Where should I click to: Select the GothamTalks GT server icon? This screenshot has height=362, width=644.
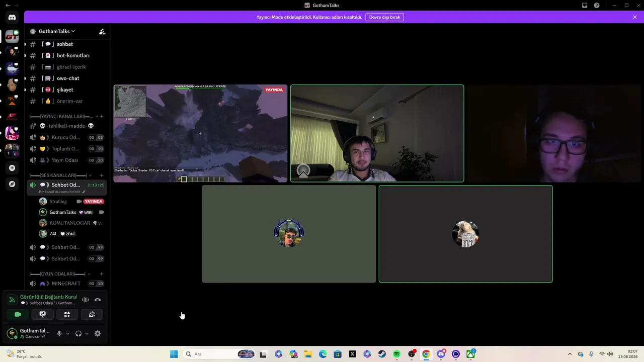click(x=12, y=36)
